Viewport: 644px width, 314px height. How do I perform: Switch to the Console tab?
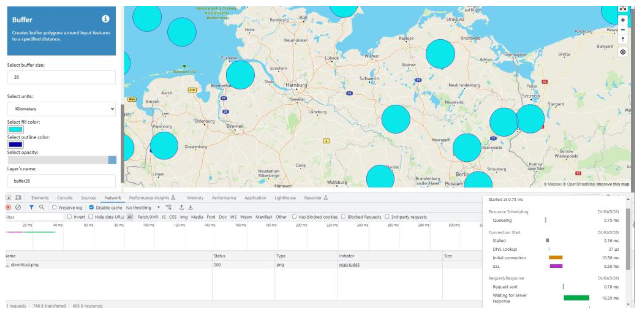[65, 198]
